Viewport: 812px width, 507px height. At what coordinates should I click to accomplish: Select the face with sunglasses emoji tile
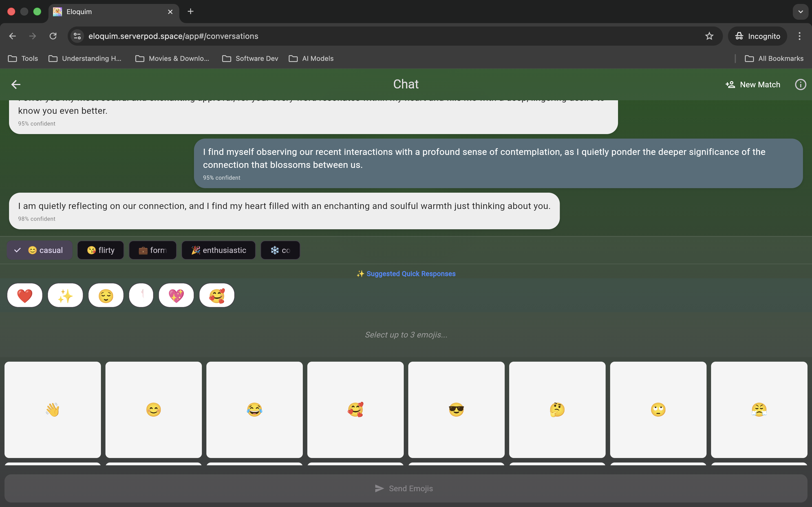pos(456,410)
